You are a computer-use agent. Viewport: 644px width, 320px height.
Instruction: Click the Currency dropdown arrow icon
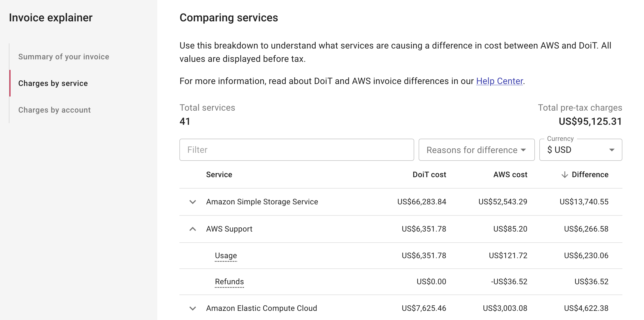(x=612, y=150)
